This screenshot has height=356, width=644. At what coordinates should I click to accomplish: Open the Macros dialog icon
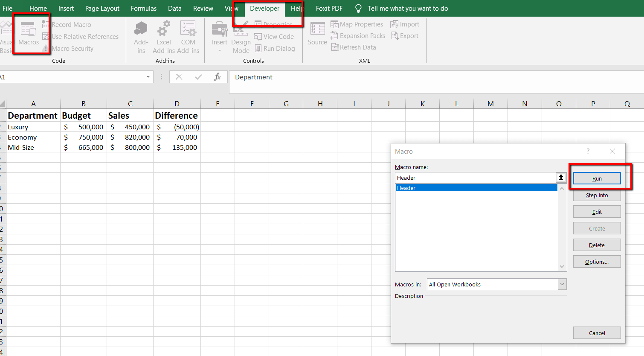point(28,34)
